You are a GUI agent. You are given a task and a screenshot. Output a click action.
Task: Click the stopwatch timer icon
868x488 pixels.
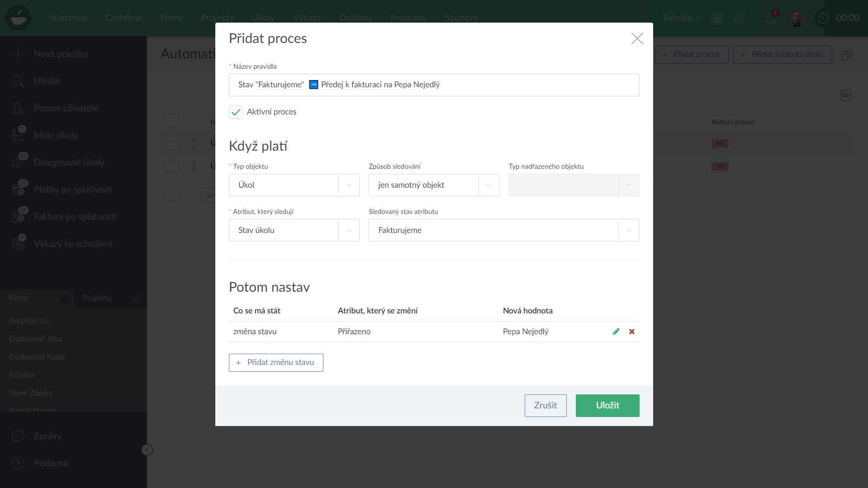(x=823, y=18)
